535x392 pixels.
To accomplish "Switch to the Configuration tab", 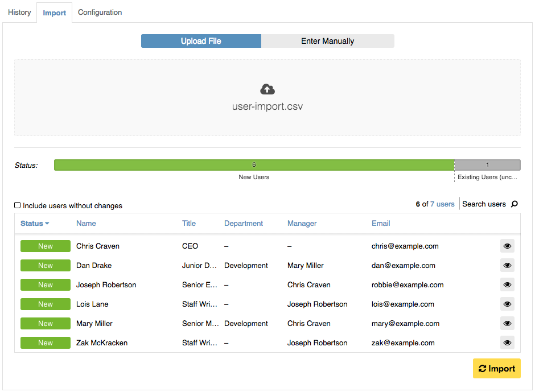I will pyautogui.click(x=100, y=13).
